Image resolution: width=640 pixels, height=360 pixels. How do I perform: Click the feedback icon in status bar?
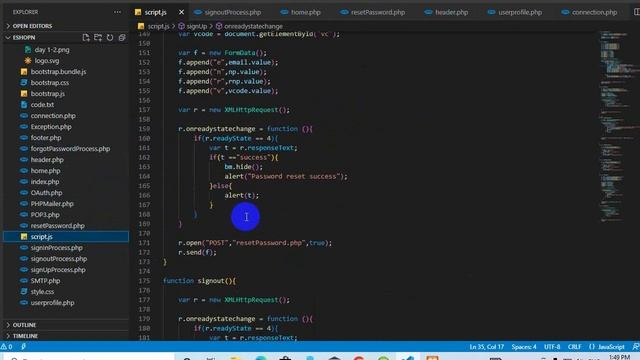tap(636, 347)
